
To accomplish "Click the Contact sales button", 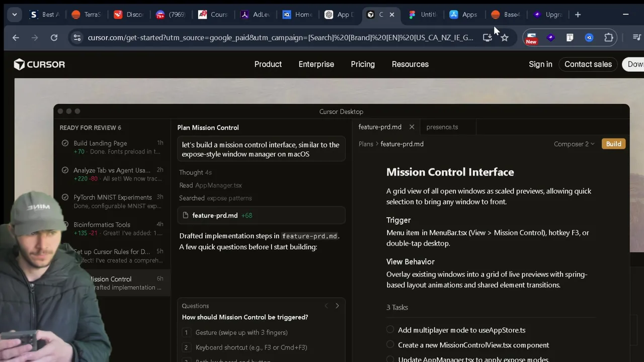I will tap(588, 64).
